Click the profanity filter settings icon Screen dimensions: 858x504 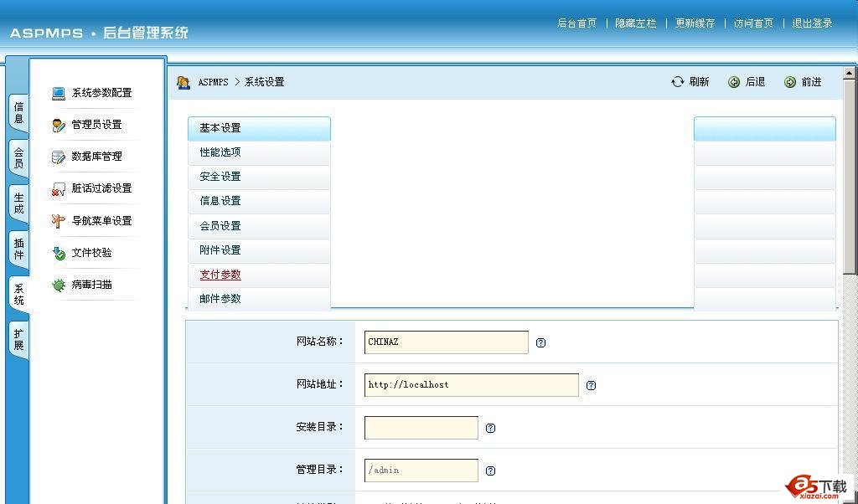(x=59, y=189)
